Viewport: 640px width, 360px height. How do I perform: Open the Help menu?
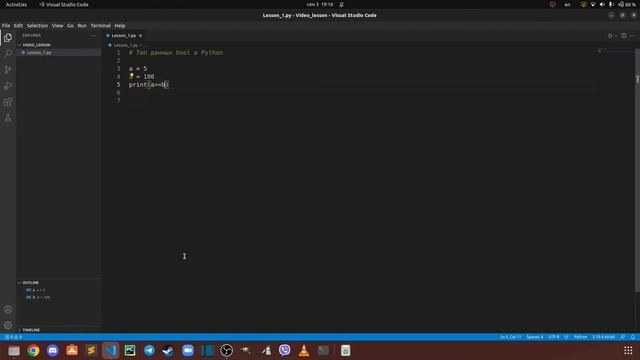(x=120, y=25)
